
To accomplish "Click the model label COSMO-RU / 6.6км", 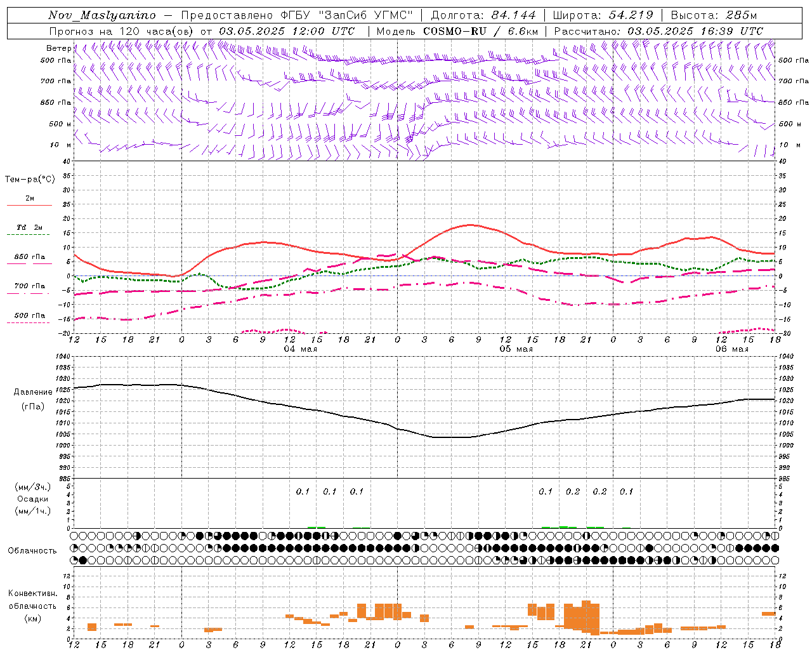I will (481, 31).
